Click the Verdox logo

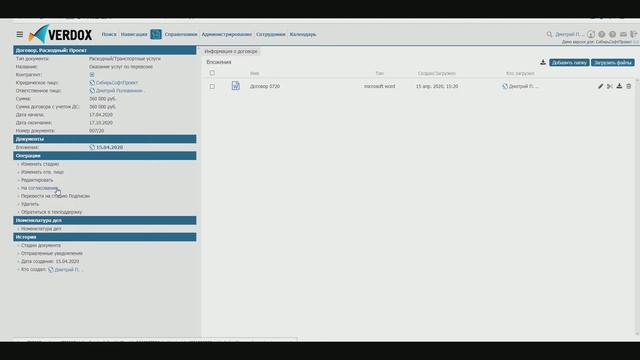[60, 34]
